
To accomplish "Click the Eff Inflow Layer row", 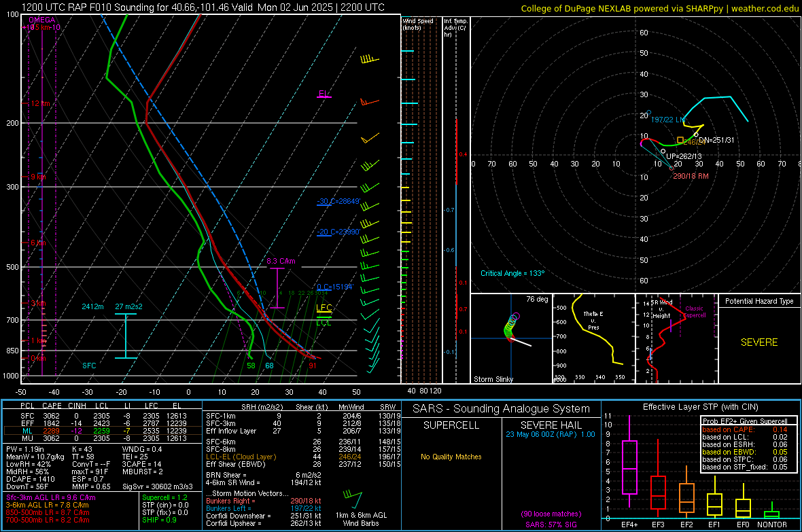I will coord(304,431).
